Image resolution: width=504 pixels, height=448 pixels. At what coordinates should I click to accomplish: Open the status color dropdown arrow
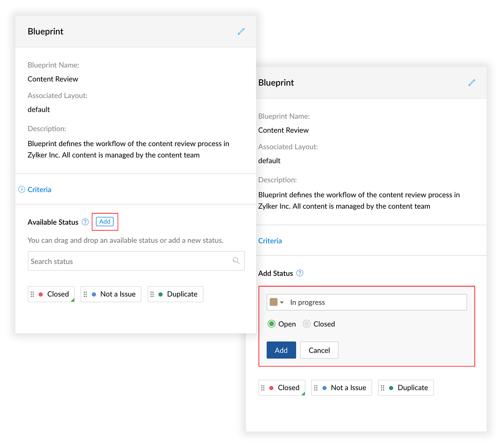click(282, 302)
